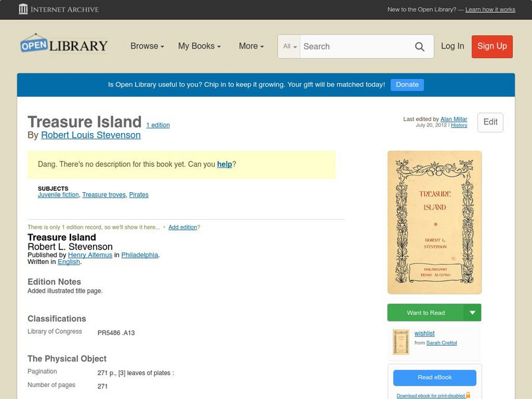This screenshot has width=532, height=399.
Task: Open the Open Library home logo
Action: [64, 44]
